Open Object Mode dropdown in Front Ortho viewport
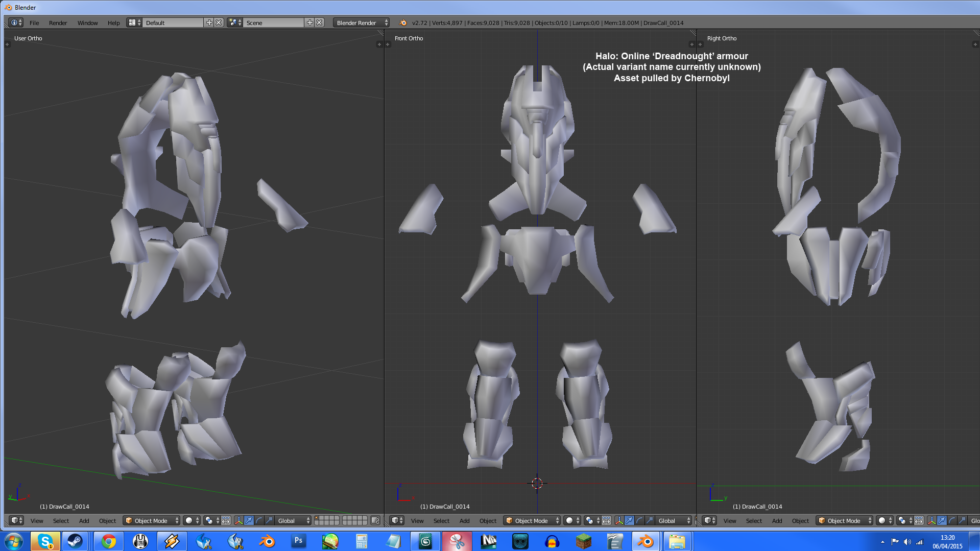The image size is (980, 551). point(532,520)
